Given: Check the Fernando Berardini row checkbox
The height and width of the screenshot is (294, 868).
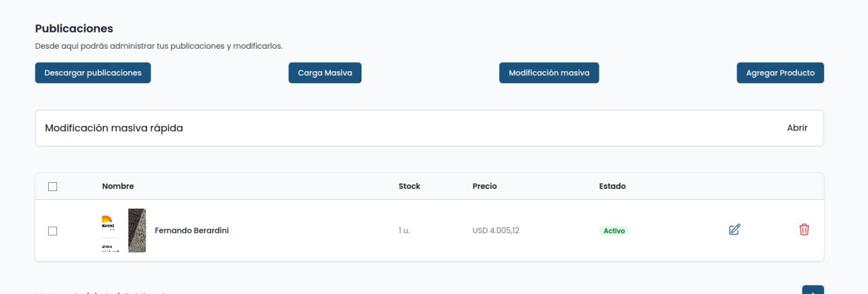Looking at the screenshot, I should [x=53, y=231].
